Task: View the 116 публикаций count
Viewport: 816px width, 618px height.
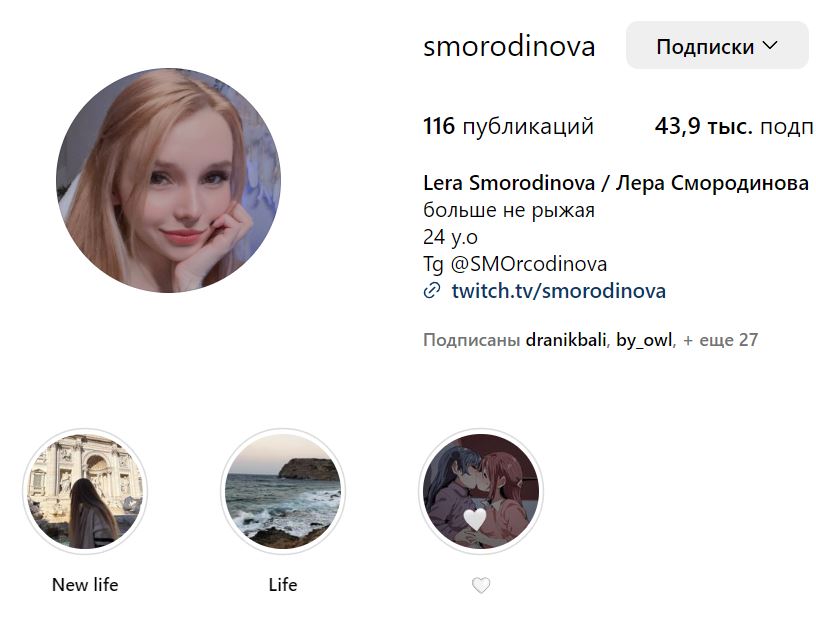Action: (x=508, y=126)
